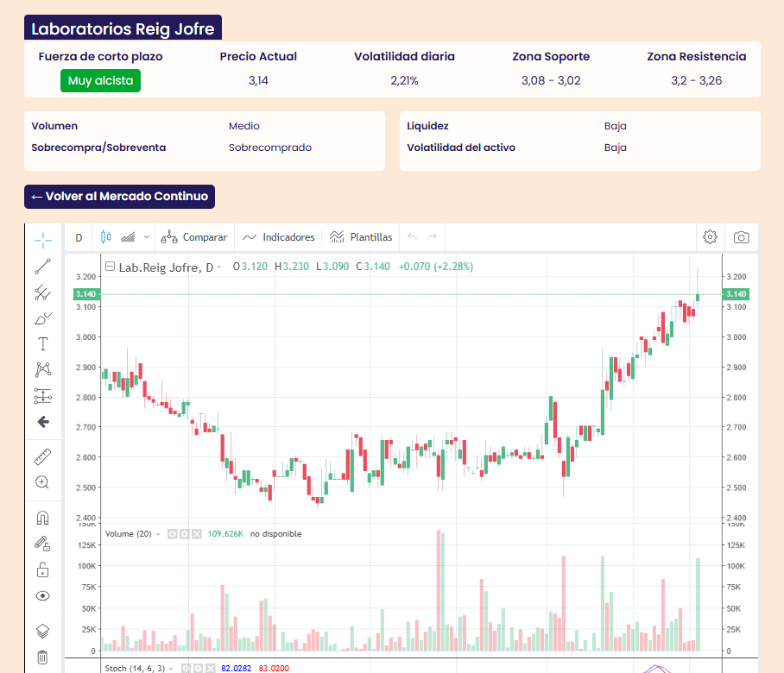The image size is (784, 673).
Task: Select the trend line drawing tool
Action: [x=43, y=267]
